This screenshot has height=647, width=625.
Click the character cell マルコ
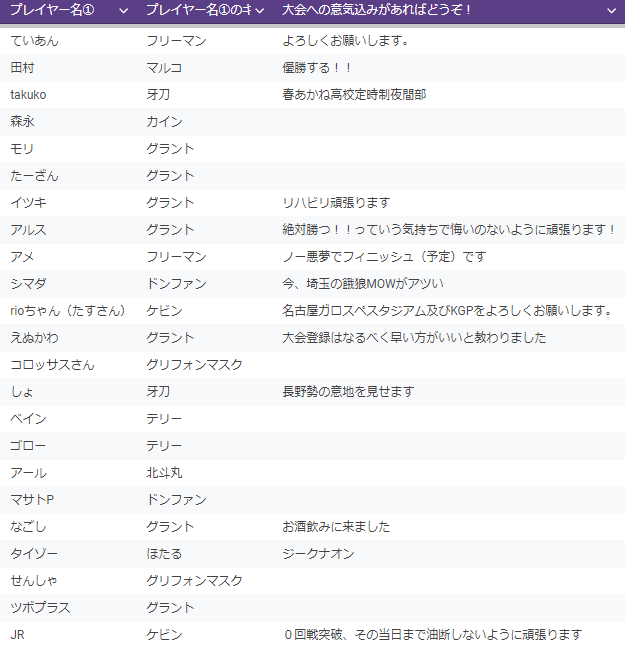pyautogui.click(x=164, y=68)
